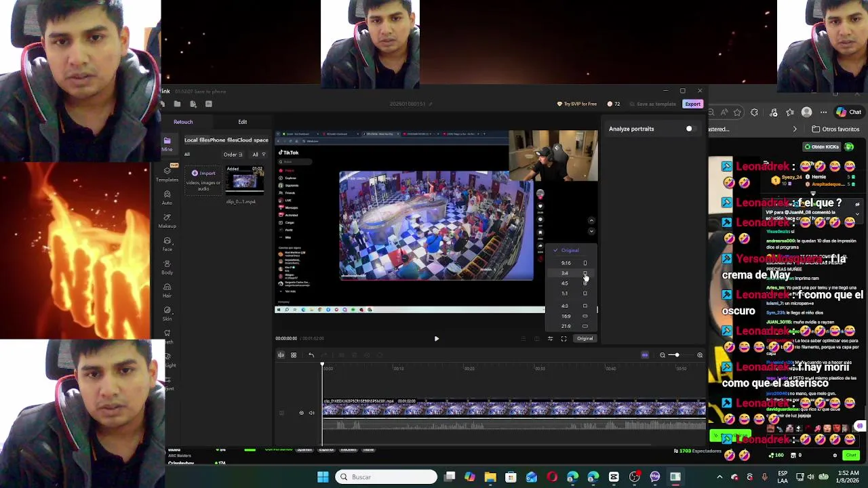Click the zoom in magnifier on timeline
The image size is (868, 488).
(700, 355)
